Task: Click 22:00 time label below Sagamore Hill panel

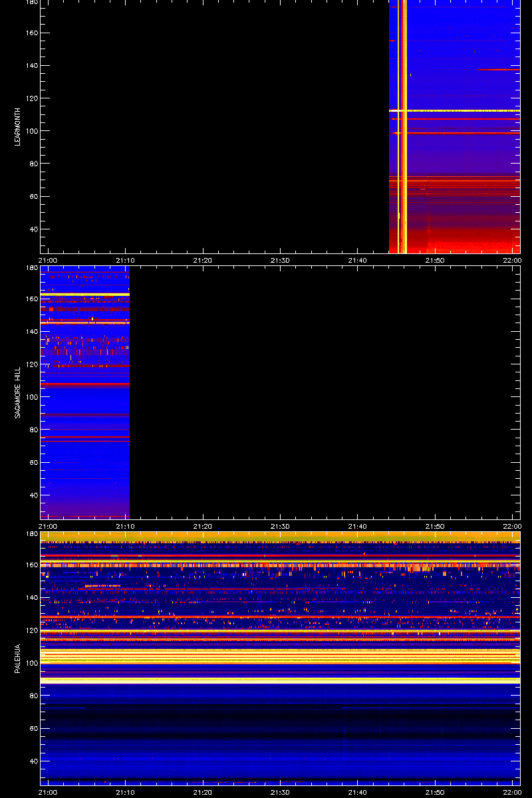Action: coord(512,526)
